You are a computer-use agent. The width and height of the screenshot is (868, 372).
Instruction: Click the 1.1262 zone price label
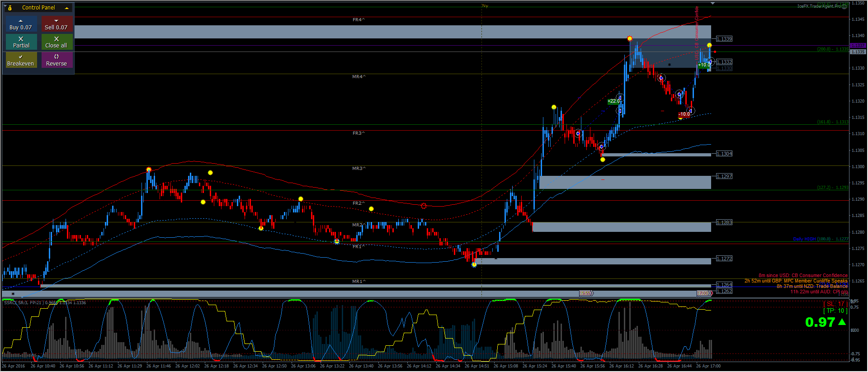coord(724,291)
